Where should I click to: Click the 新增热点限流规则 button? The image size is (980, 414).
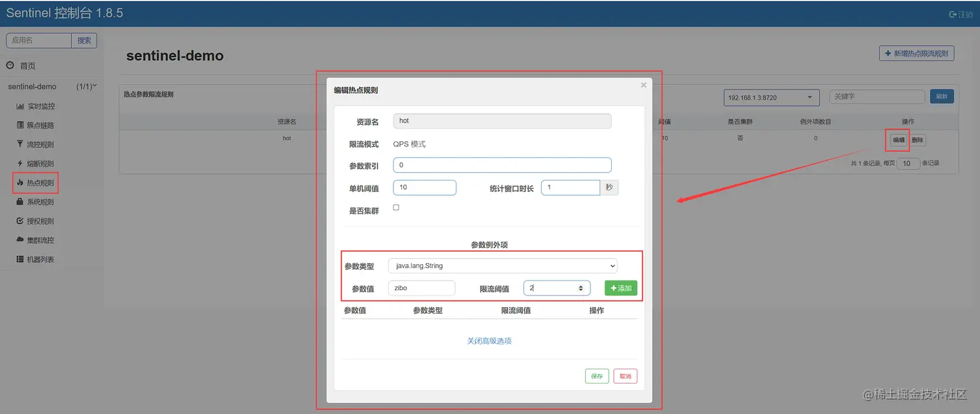coord(916,53)
